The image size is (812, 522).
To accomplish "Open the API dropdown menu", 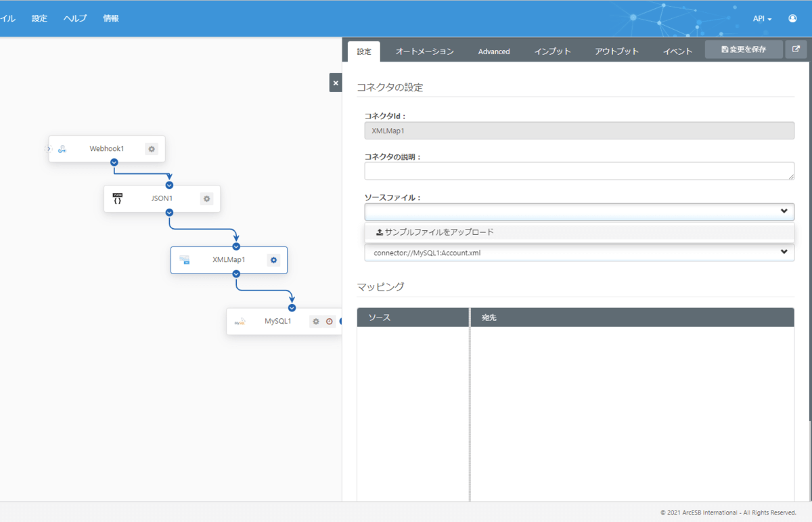I will [762, 19].
